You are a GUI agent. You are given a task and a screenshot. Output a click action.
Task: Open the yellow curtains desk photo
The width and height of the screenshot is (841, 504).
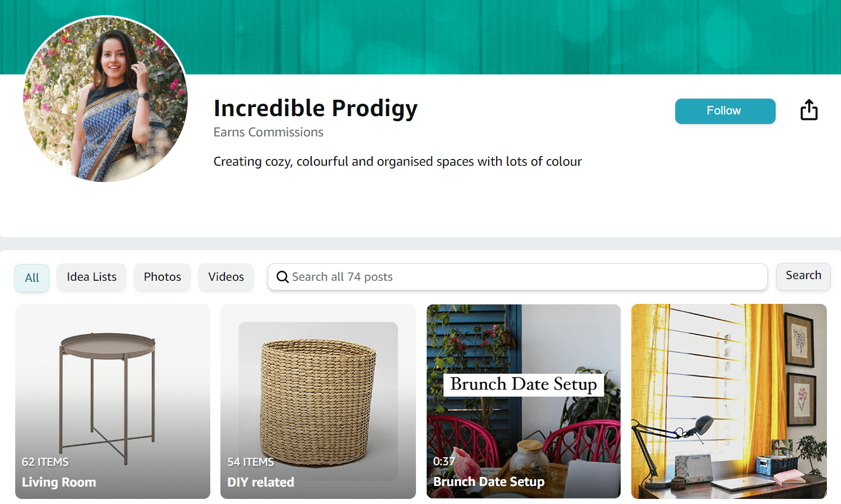point(729,401)
